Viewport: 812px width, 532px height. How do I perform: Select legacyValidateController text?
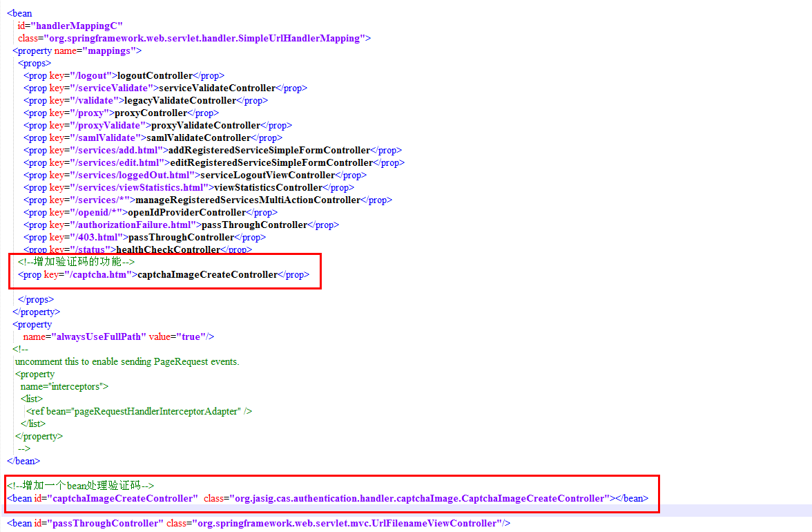(180, 100)
